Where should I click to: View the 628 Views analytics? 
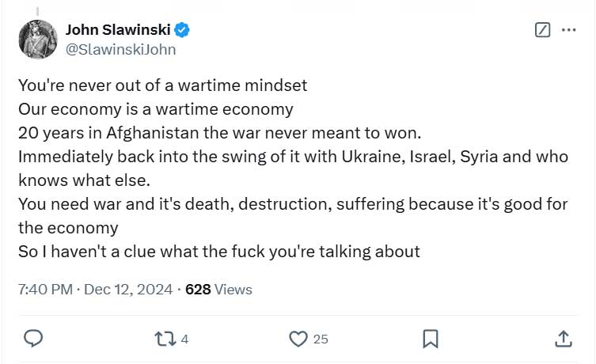tap(218, 290)
